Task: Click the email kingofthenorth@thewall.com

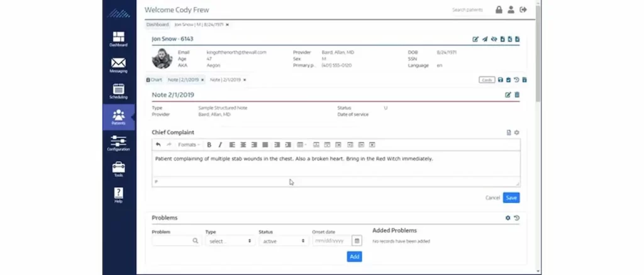Action: coord(236,52)
